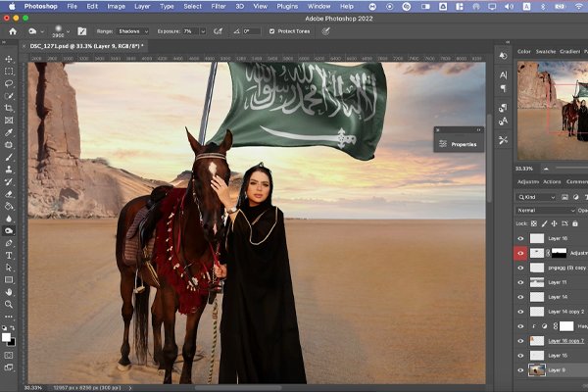
Task: Open the Filter menu
Action: [x=219, y=7]
